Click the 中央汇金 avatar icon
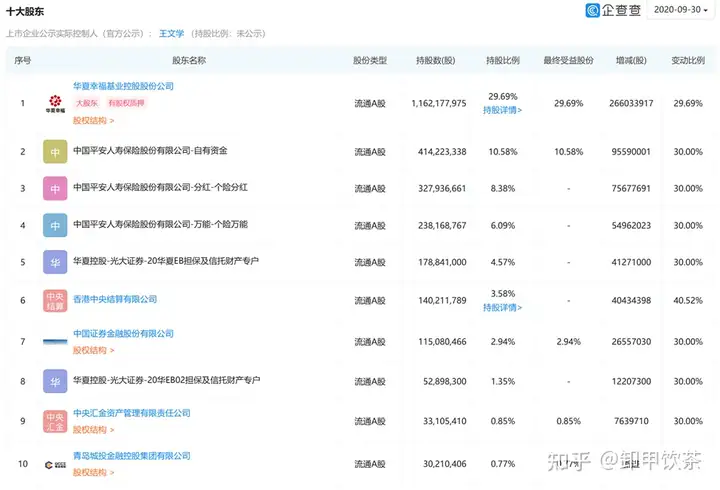Image resolution: width=720 pixels, height=490 pixels. [x=55, y=421]
